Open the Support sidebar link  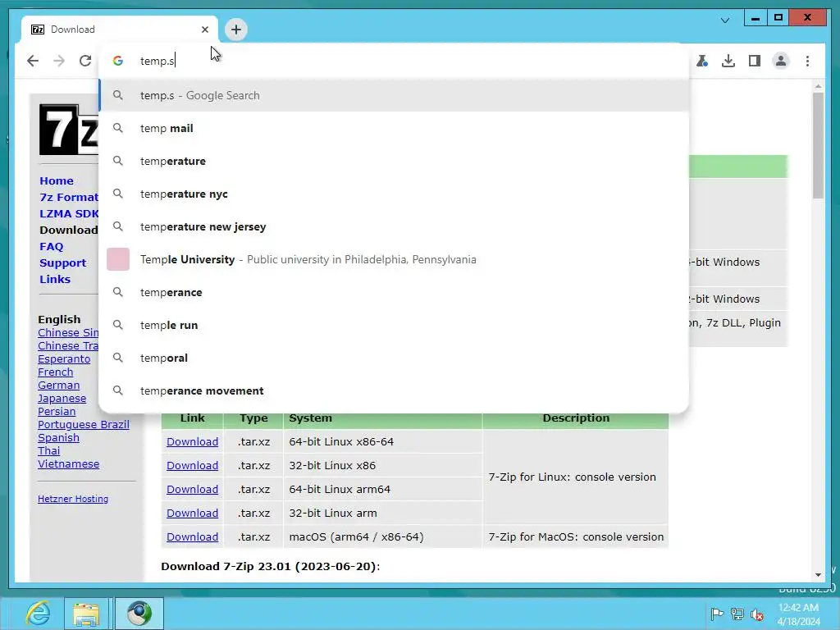click(62, 263)
